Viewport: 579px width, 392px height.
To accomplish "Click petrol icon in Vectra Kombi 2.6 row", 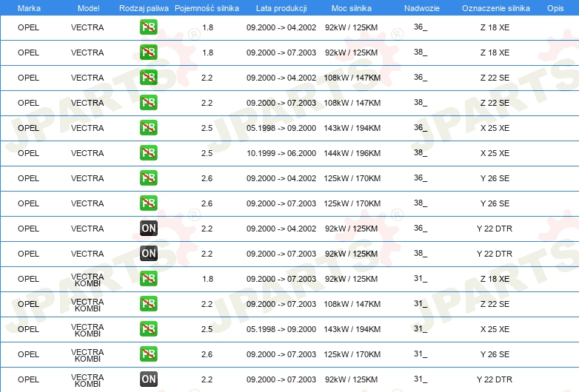I will click(148, 354).
